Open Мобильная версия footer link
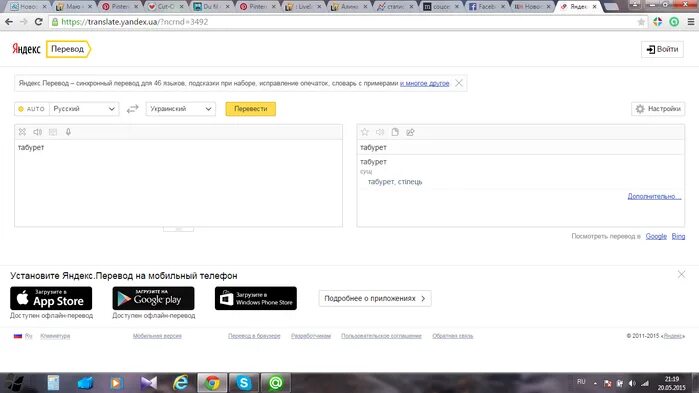 click(157, 336)
